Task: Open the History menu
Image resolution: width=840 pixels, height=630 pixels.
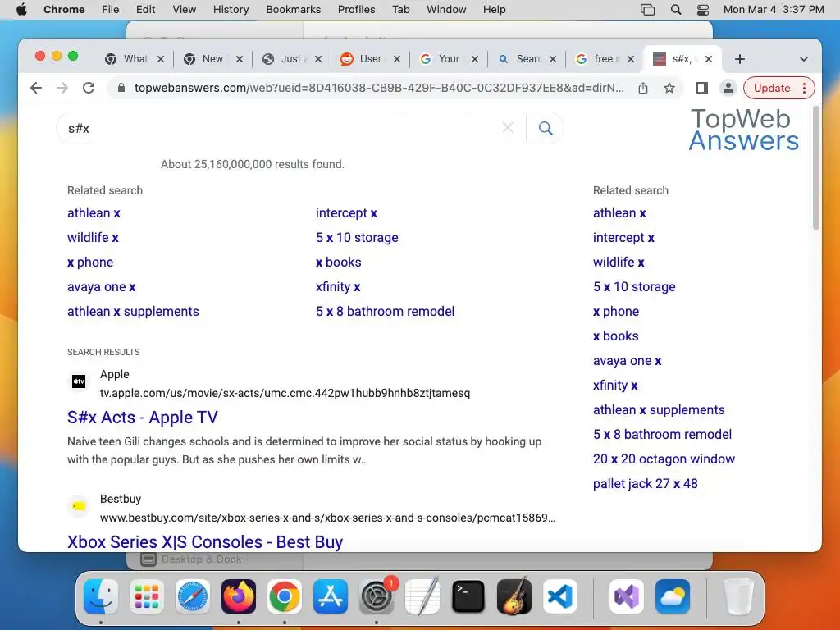Action: click(231, 9)
